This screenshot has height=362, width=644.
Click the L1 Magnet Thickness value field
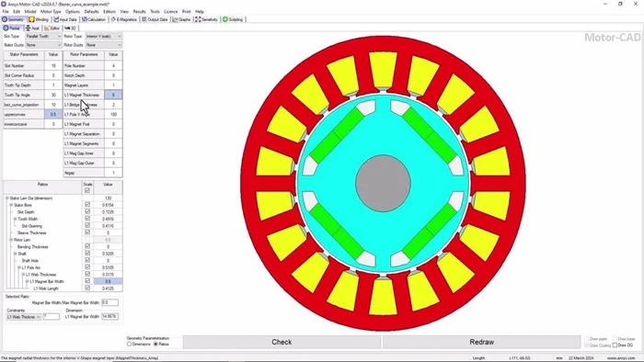coord(113,95)
